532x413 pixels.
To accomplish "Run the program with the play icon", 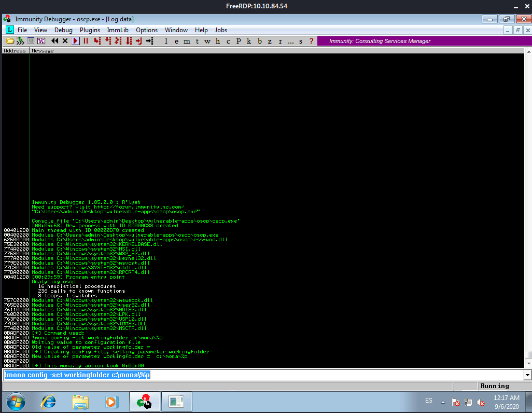I will [x=76, y=41].
